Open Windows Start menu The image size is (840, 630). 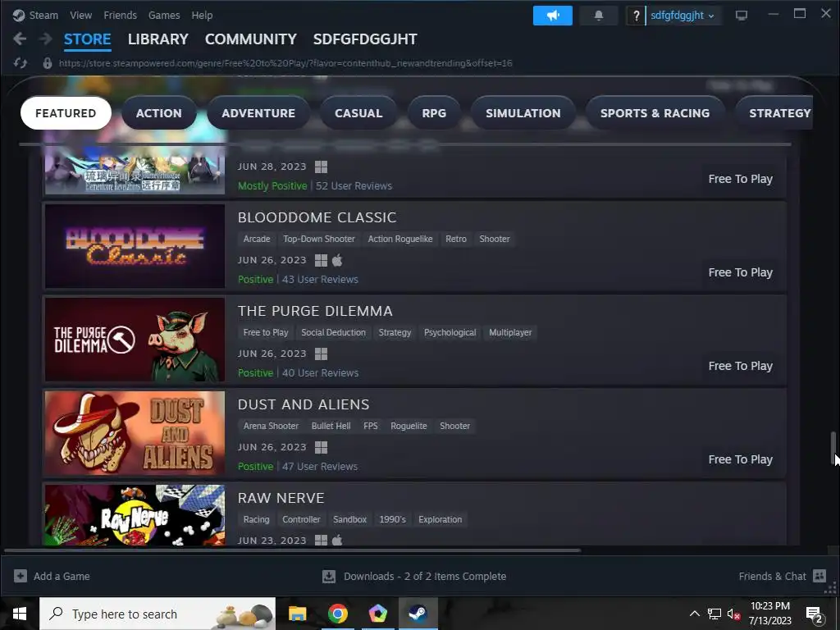point(20,614)
